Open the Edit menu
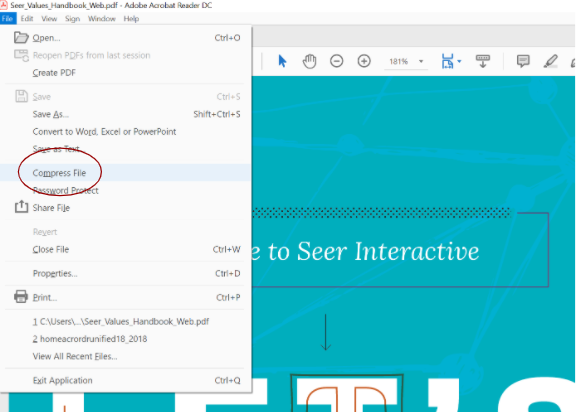Screen dimensions: 576x412 point(26,19)
